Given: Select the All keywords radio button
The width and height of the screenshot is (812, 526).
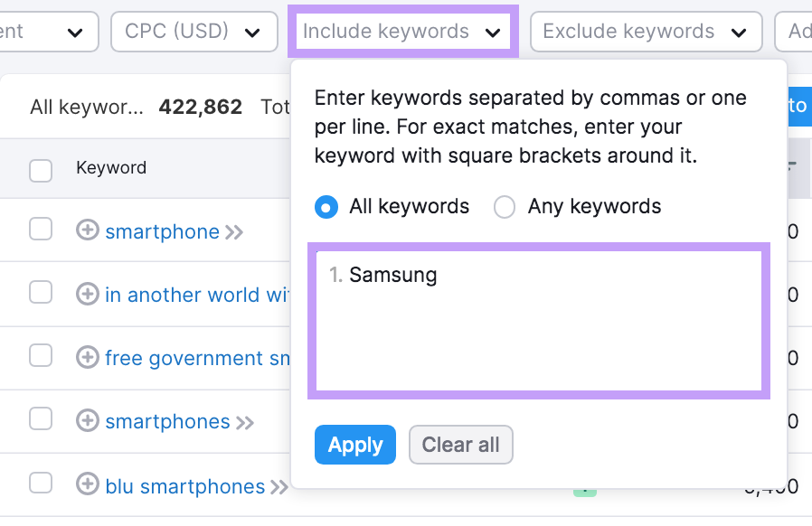Looking at the screenshot, I should [x=326, y=207].
